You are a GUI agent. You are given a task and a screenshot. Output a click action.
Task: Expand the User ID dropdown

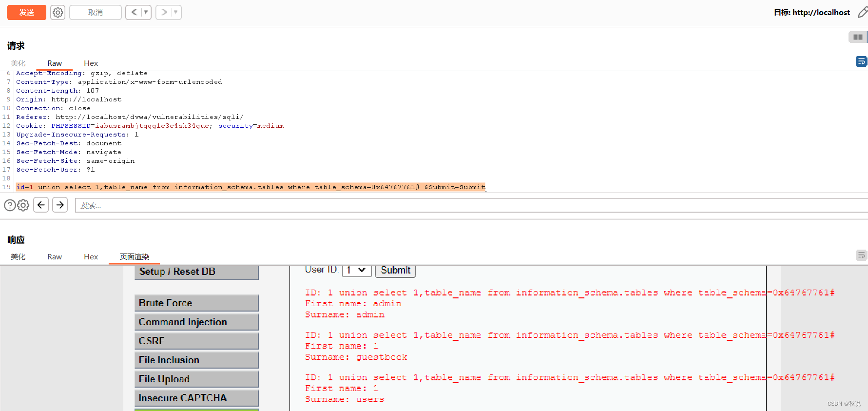[x=357, y=270]
